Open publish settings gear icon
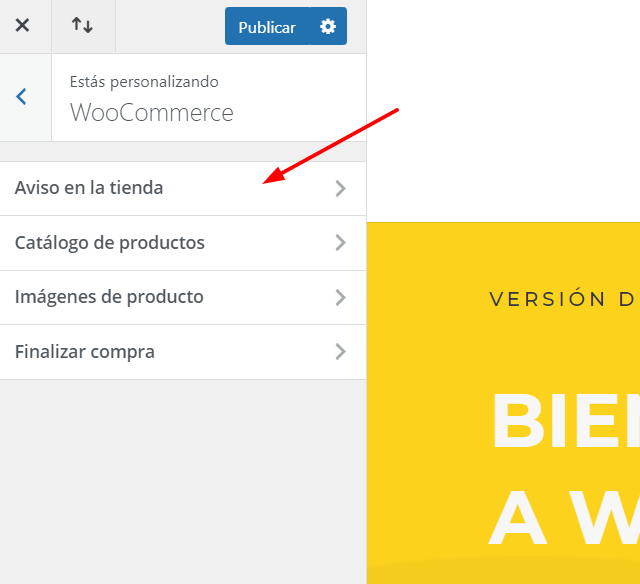 (x=328, y=26)
